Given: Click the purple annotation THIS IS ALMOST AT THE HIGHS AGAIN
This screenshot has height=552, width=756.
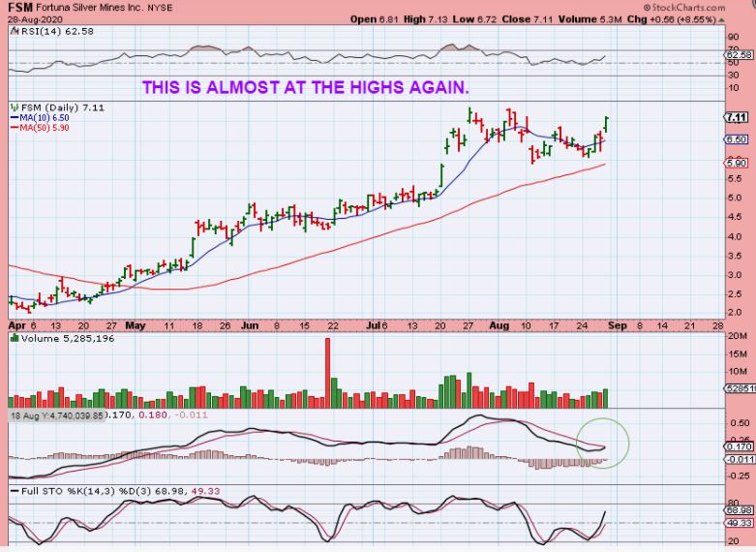Looking at the screenshot, I should click(x=306, y=87).
